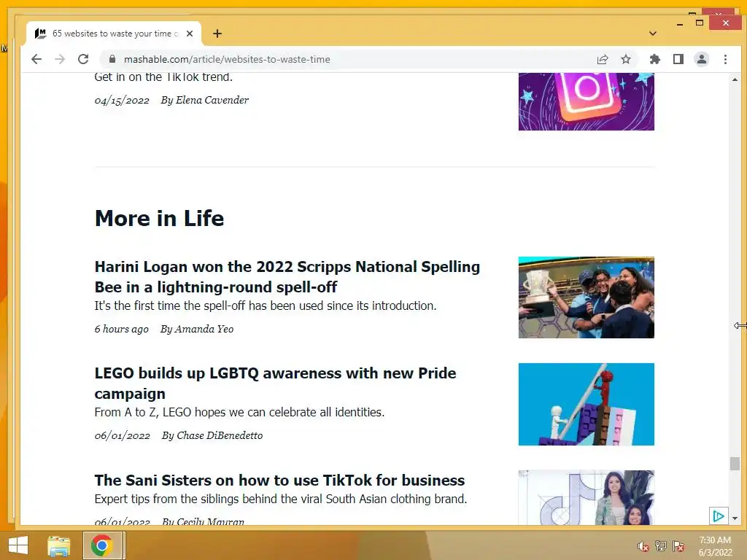
Task: Open the Sani Sisters TikTok thumbnail
Action: [x=586, y=497]
